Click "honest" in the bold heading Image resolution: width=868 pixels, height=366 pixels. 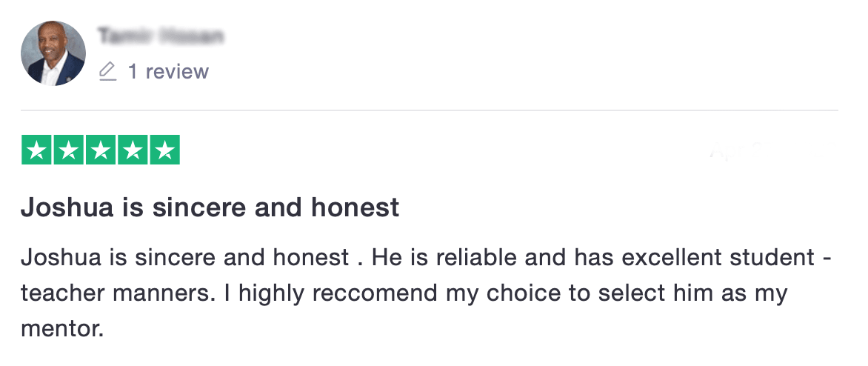pyautogui.click(x=354, y=207)
